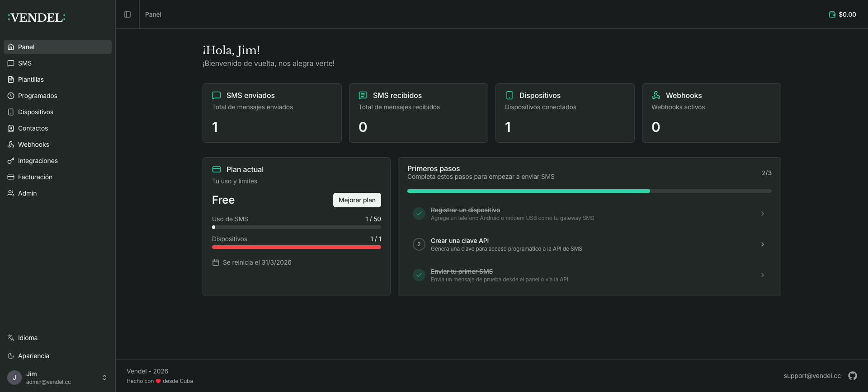Click Registrar un dispositivo step title
868x392 pixels.
tap(465, 210)
